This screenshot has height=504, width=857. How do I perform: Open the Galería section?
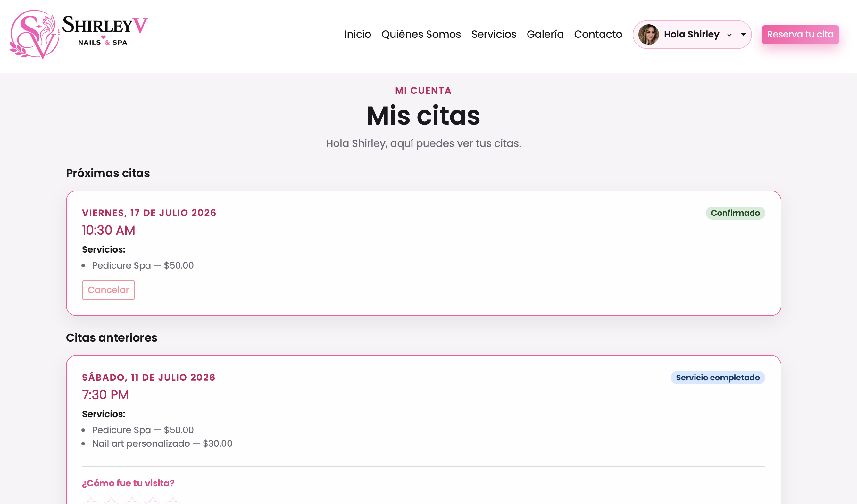pyautogui.click(x=545, y=34)
